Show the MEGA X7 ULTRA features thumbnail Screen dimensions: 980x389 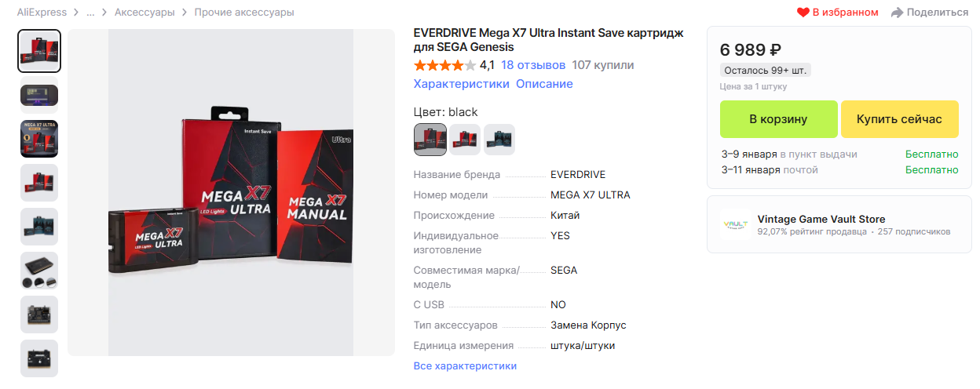(39, 139)
